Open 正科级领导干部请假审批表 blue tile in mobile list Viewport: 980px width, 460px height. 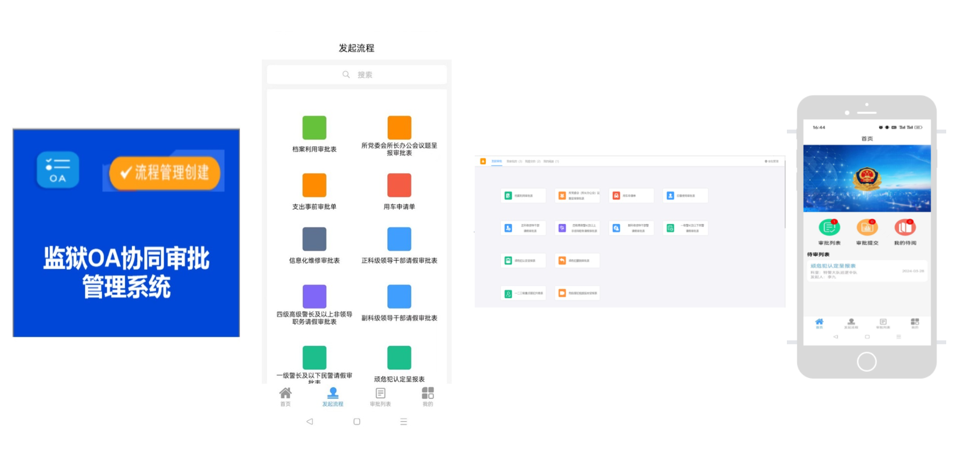pyautogui.click(x=399, y=239)
